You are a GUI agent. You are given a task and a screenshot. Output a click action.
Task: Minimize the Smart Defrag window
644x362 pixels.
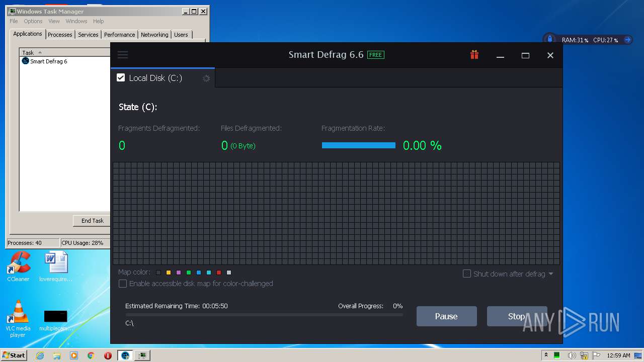pyautogui.click(x=500, y=55)
